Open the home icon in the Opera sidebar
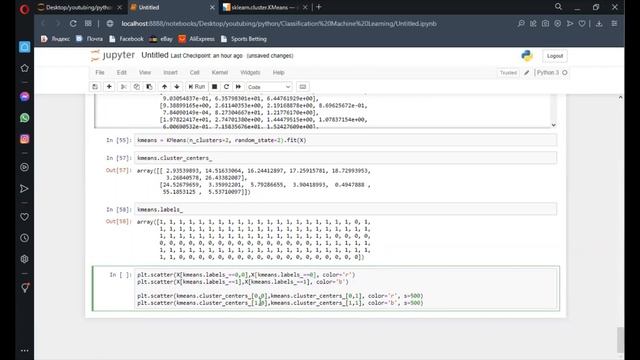Viewport: 640px width, 360px height. coord(24,47)
